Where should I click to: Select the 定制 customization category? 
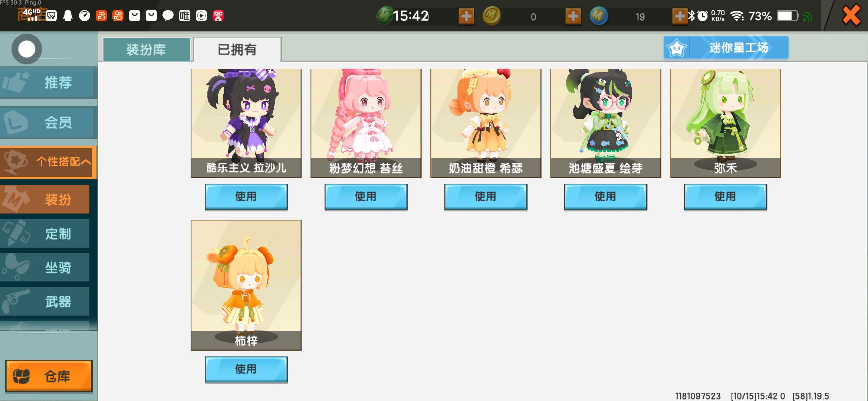pos(45,234)
